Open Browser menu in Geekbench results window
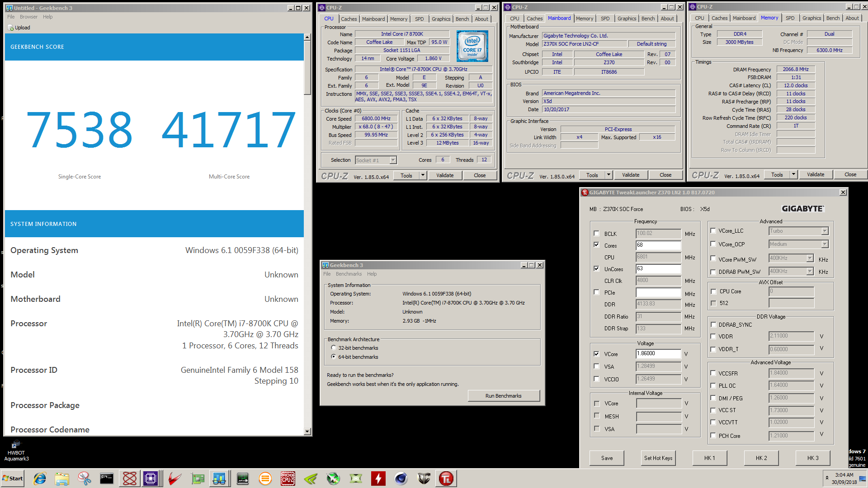Screen dimensions: 868x488 [28, 17]
